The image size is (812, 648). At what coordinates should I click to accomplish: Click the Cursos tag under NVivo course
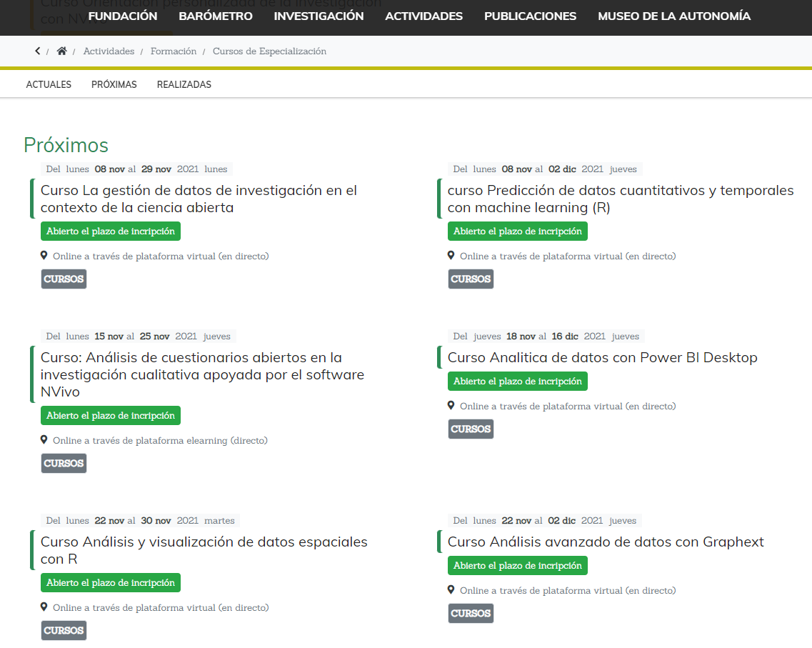(x=64, y=464)
